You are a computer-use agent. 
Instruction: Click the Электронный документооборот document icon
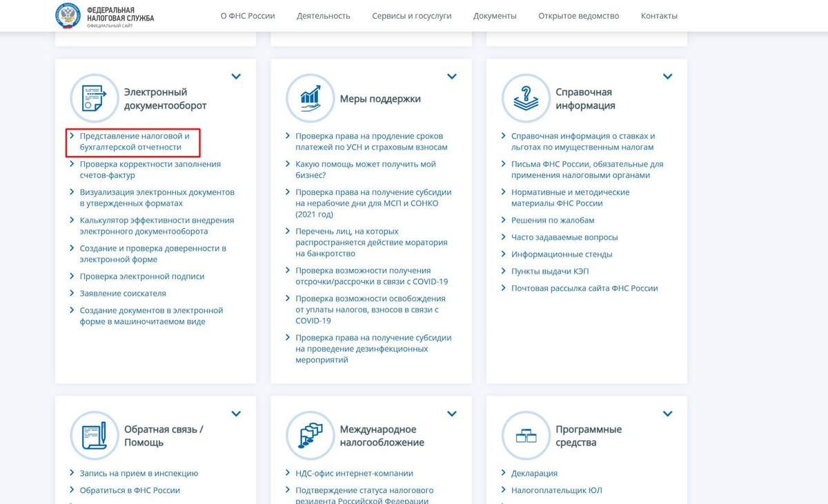coord(95,99)
